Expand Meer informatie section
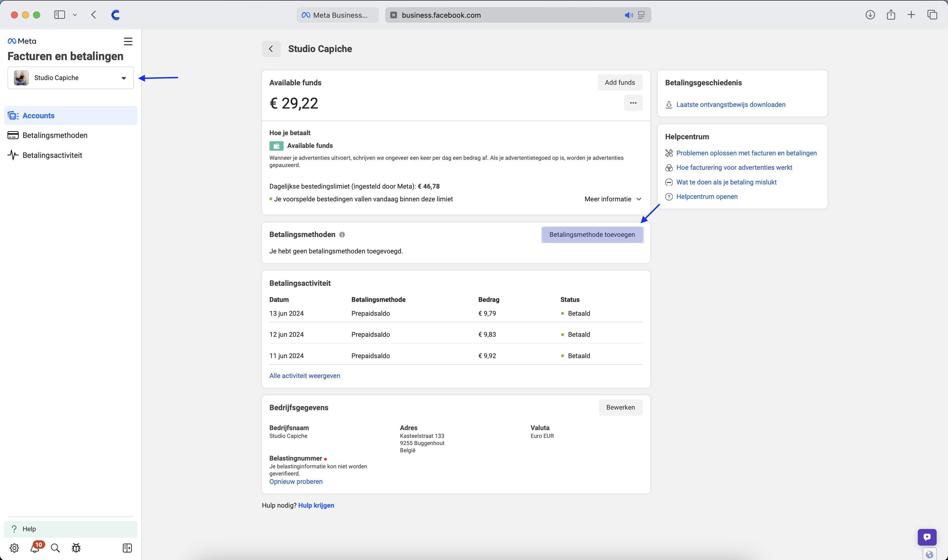The width and height of the screenshot is (948, 560). [613, 199]
